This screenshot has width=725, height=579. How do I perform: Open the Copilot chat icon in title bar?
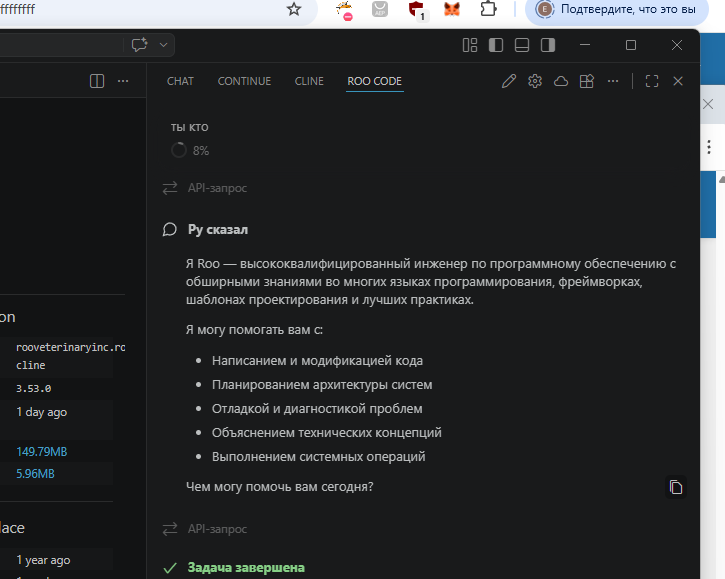click(139, 45)
